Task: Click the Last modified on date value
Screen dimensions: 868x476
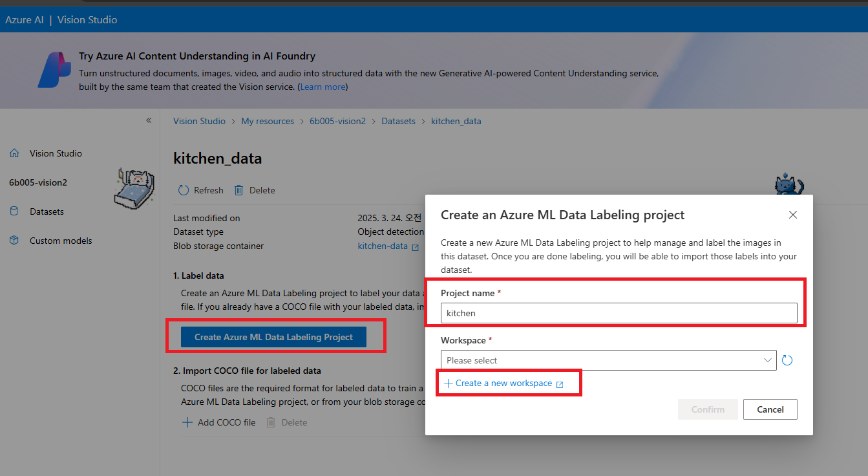Action: pos(390,218)
